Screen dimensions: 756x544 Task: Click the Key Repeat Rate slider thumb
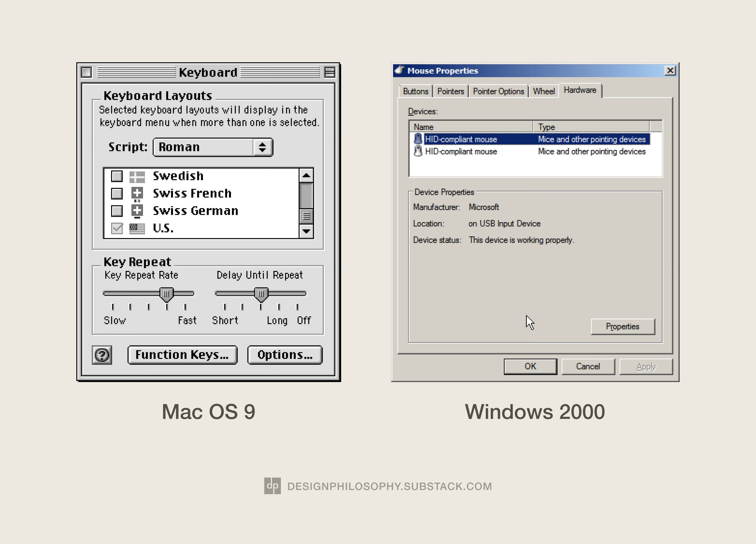pyautogui.click(x=166, y=294)
